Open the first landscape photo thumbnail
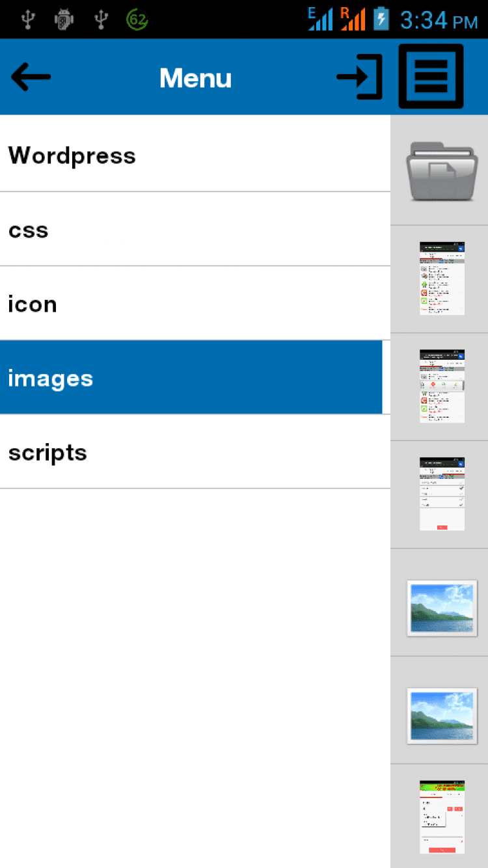Screen dimensions: 488x868 pos(442,607)
